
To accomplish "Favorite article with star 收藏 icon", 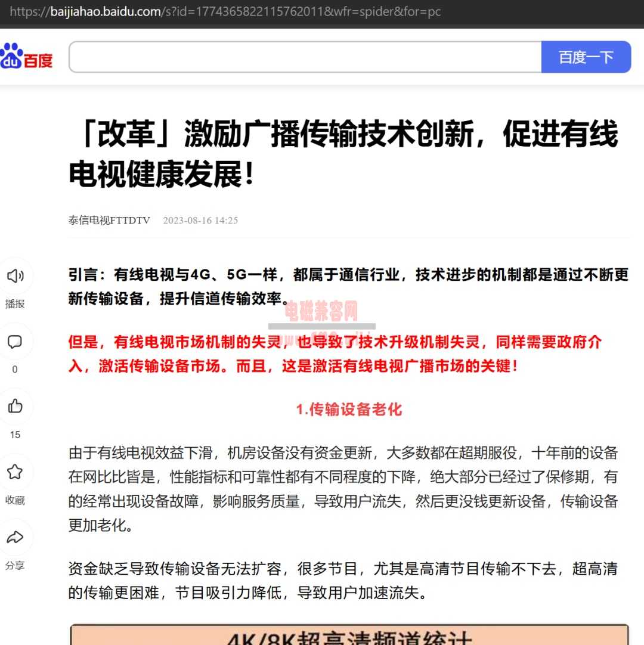I will click(x=15, y=472).
